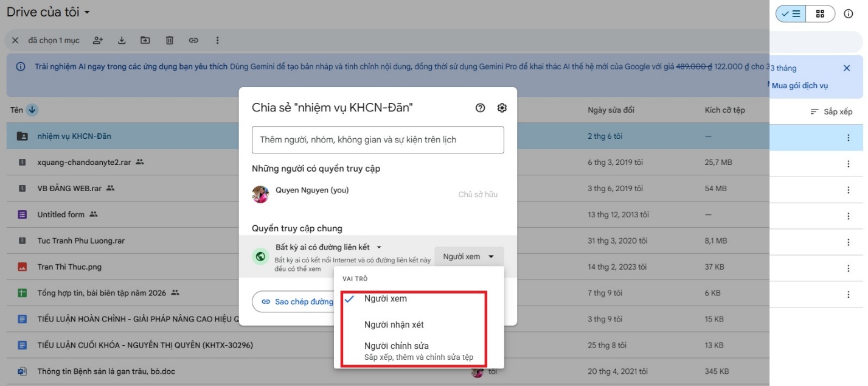Open the Sắp xếp sort options

point(832,111)
